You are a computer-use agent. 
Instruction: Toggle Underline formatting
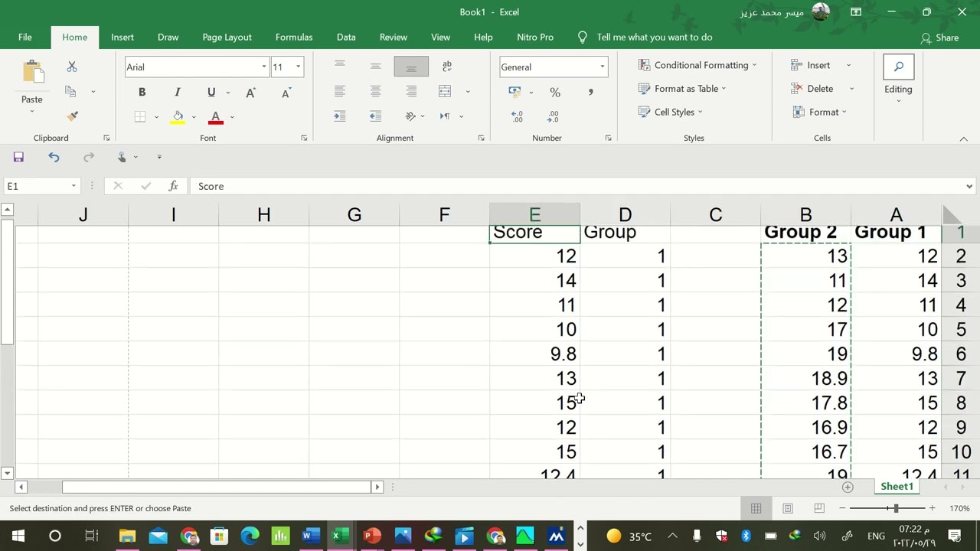(211, 93)
